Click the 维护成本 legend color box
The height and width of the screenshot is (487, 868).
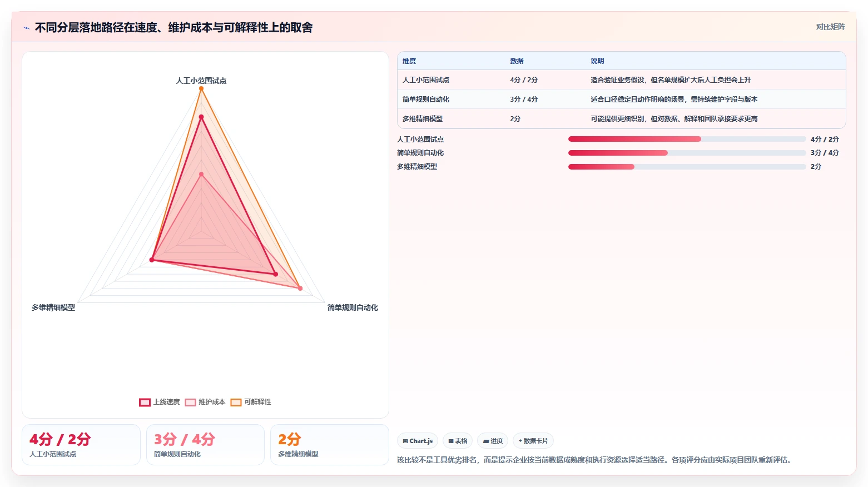[x=190, y=402]
